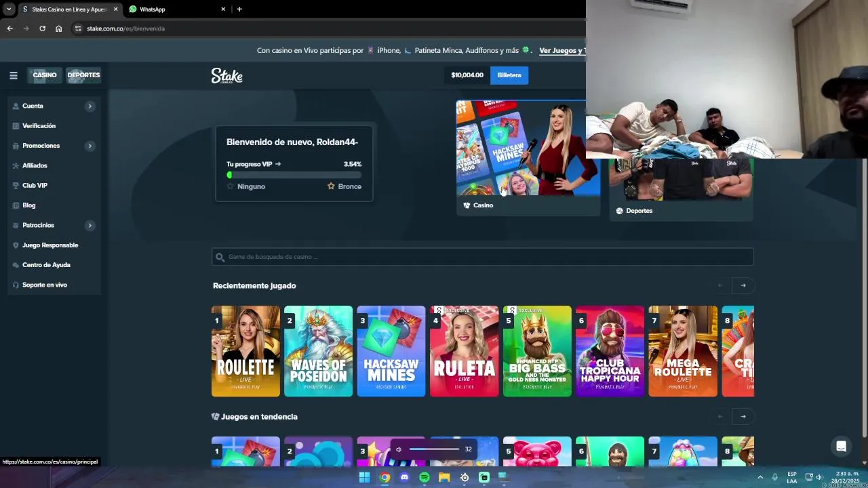Image resolution: width=868 pixels, height=488 pixels.
Task: Adjust the volume overlay slider
Action: pos(434,449)
